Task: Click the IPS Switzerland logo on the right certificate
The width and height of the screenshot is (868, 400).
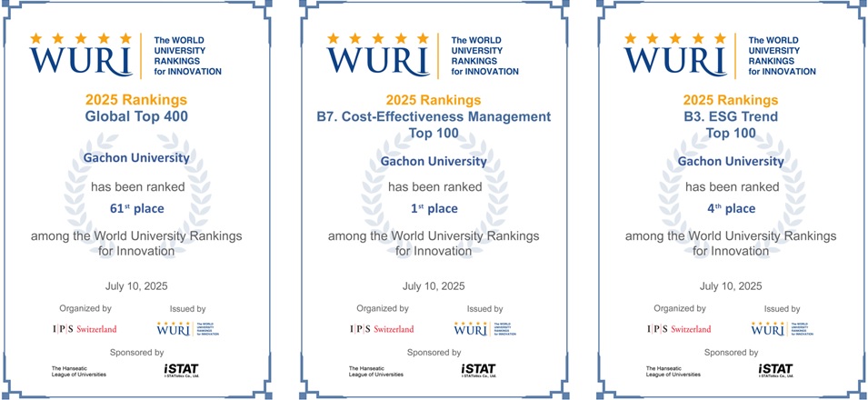Action: pos(678,329)
